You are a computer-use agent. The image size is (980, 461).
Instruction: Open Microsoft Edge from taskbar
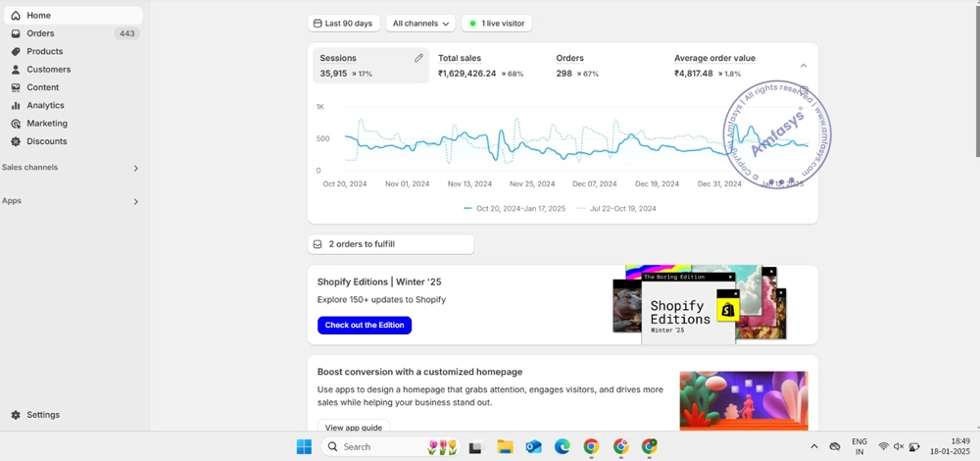click(563, 446)
